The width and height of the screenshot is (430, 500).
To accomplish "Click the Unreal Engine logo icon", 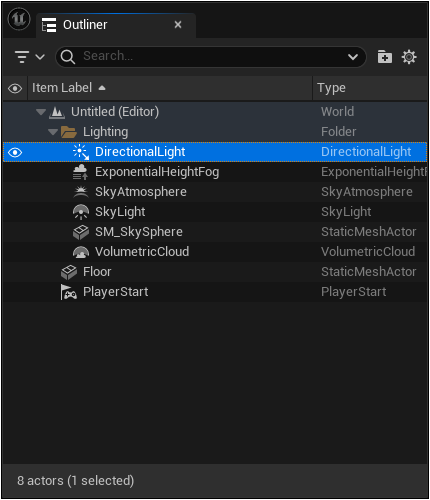I will (19, 19).
